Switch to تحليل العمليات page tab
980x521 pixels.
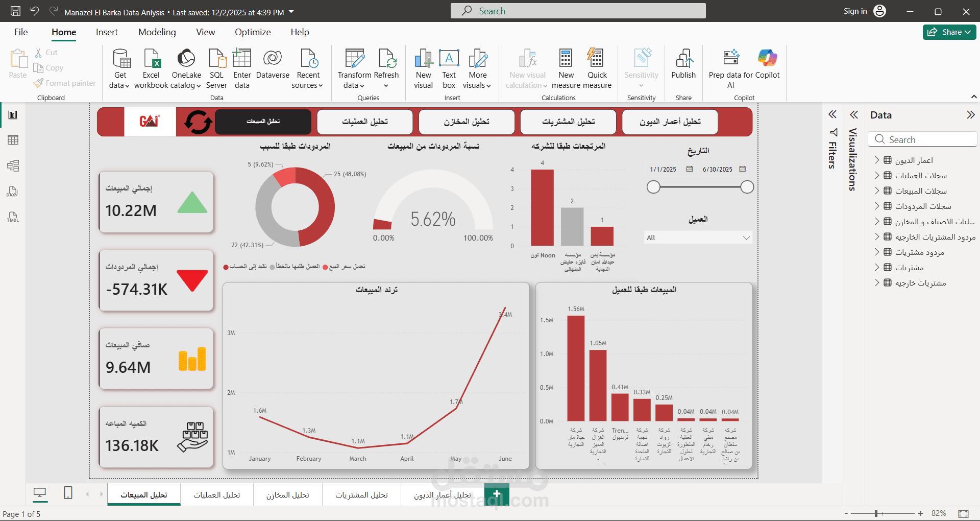(x=217, y=495)
